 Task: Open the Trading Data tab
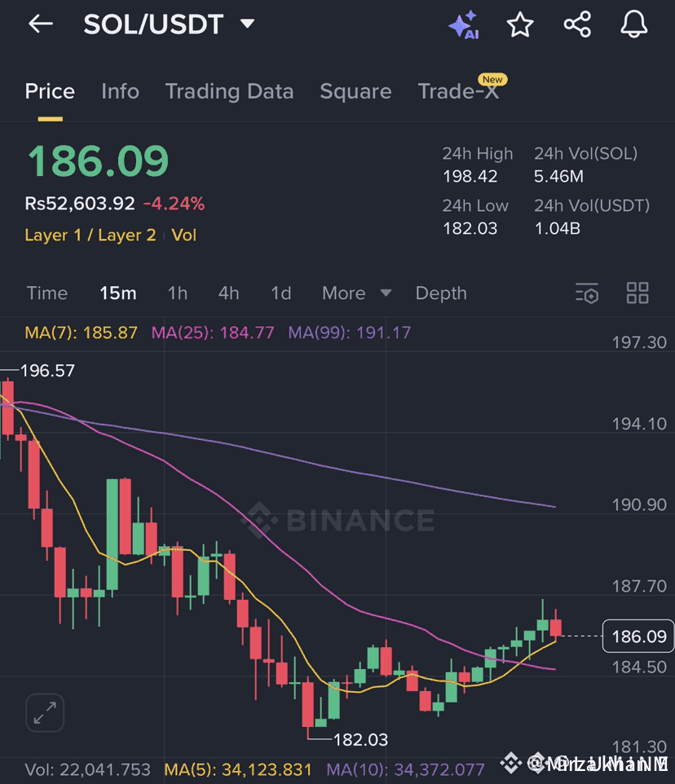pos(230,91)
